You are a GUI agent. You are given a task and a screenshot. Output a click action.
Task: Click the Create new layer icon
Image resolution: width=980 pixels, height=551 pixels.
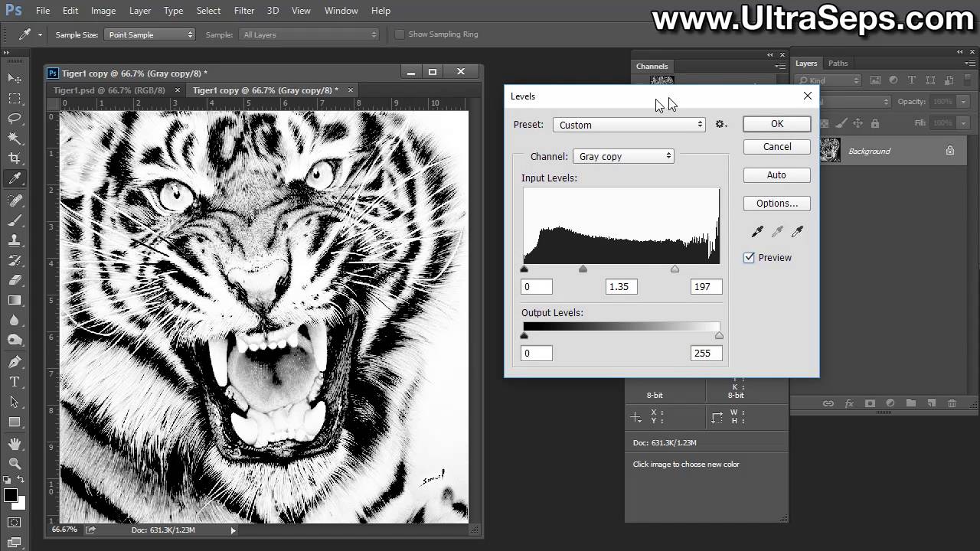pyautogui.click(x=931, y=403)
